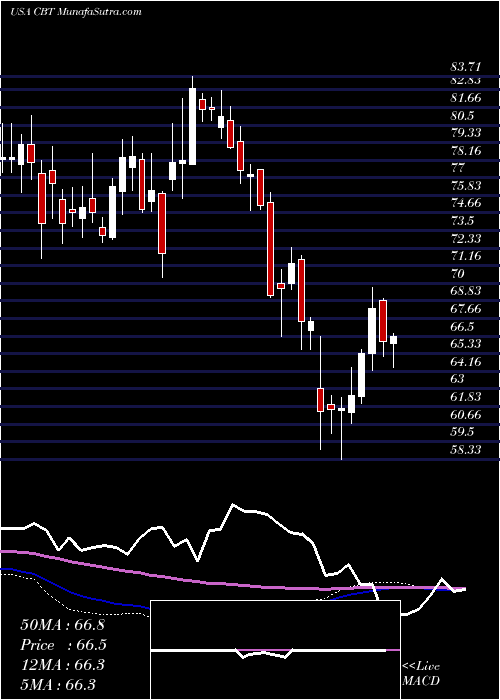Click the 72.33 price axis label
The image size is (500, 700).
pyautogui.click(x=466, y=239)
